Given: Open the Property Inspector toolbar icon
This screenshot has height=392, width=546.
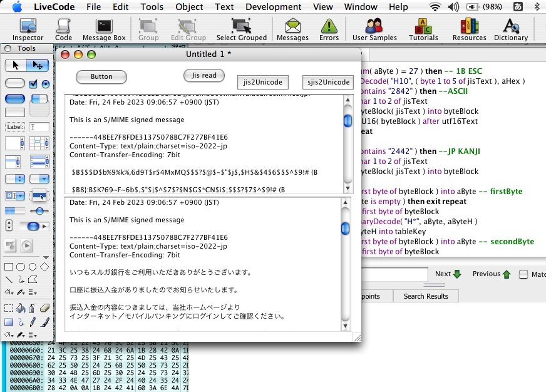Looking at the screenshot, I should [28, 28].
